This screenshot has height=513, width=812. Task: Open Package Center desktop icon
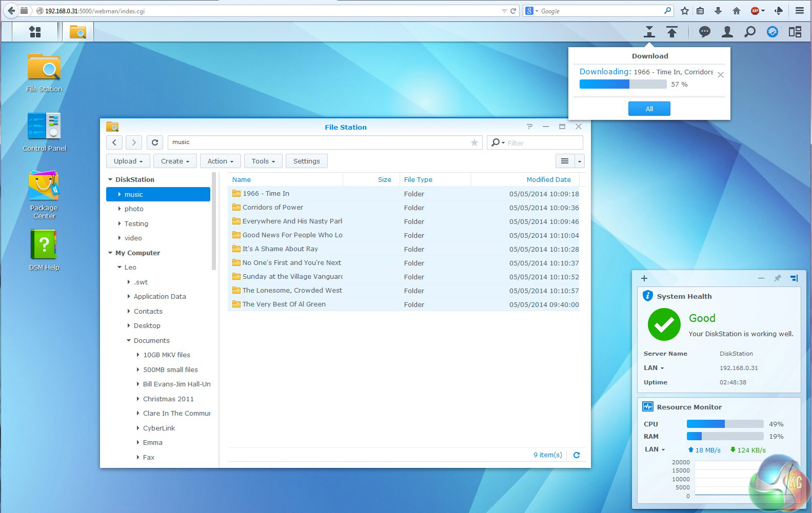coord(44,187)
